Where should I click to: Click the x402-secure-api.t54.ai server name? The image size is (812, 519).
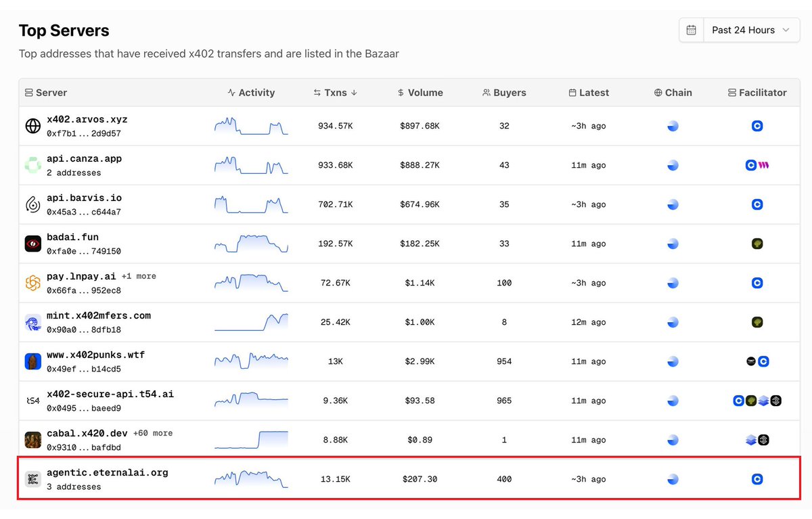click(110, 394)
